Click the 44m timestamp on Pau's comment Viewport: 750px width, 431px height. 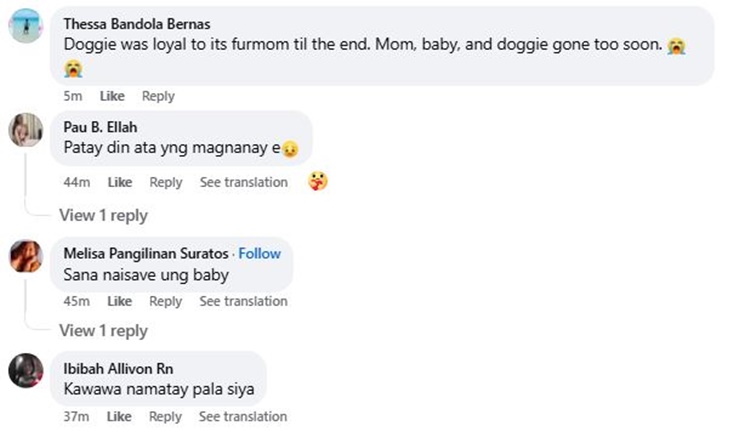click(x=76, y=182)
